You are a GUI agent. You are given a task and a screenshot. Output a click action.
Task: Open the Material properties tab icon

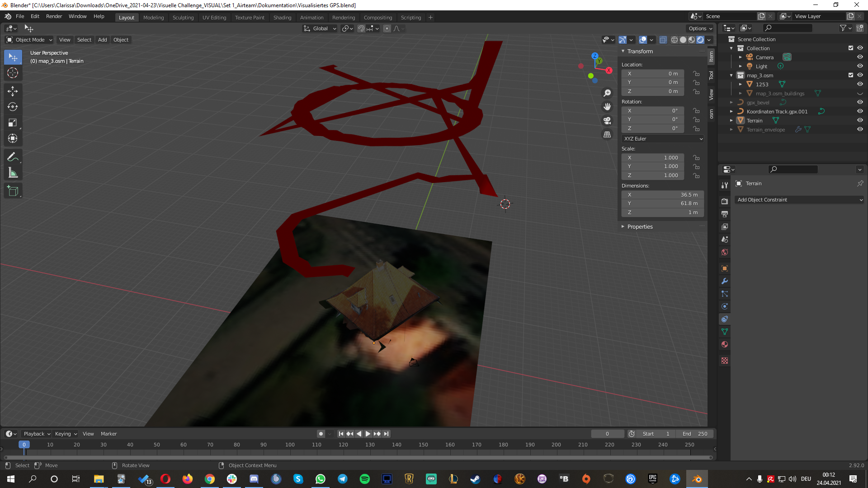(725, 344)
